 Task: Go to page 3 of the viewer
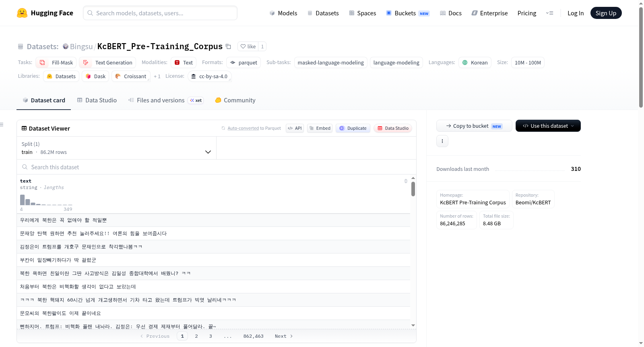(x=211, y=336)
